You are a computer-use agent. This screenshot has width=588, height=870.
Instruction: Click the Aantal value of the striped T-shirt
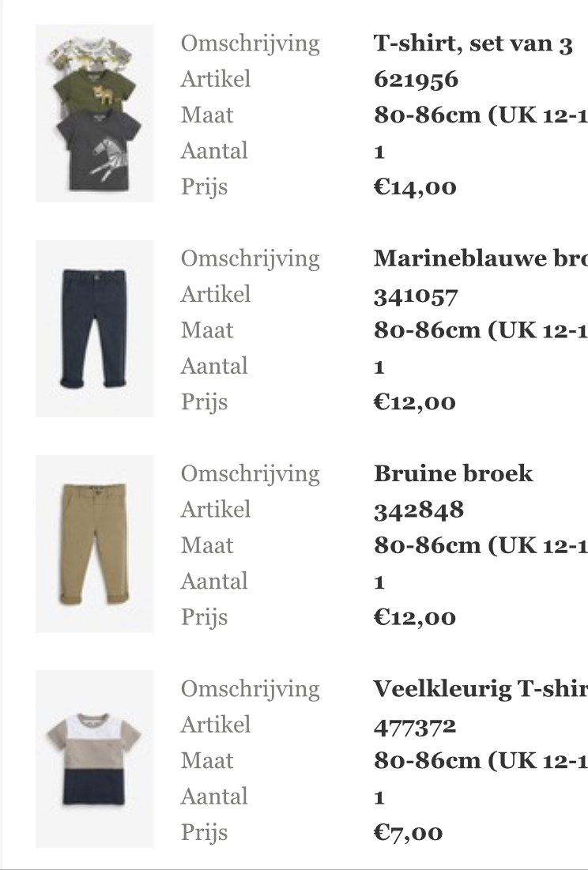pos(379,798)
